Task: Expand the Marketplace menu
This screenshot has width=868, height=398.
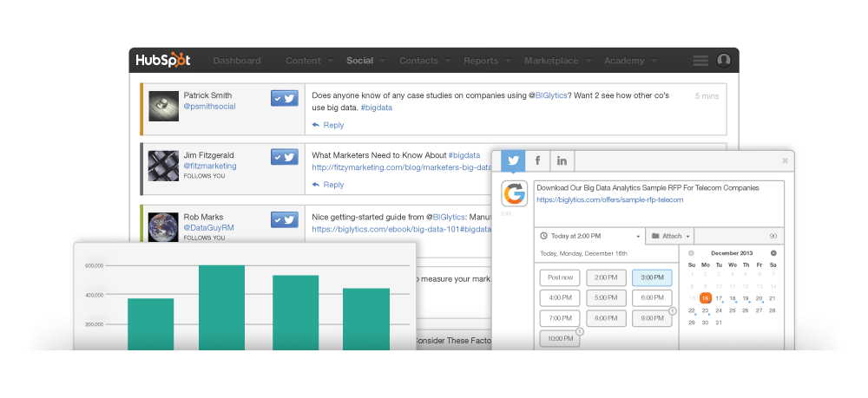Action: (x=558, y=61)
